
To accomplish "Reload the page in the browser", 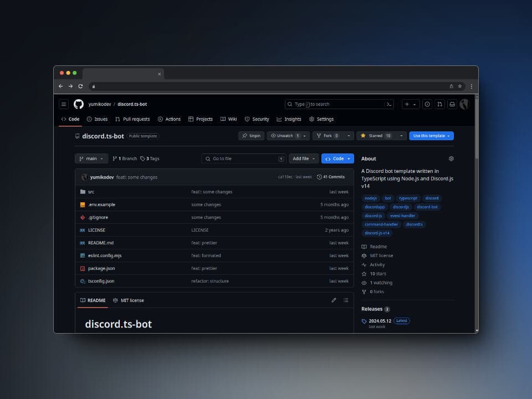I will tap(80, 86).
